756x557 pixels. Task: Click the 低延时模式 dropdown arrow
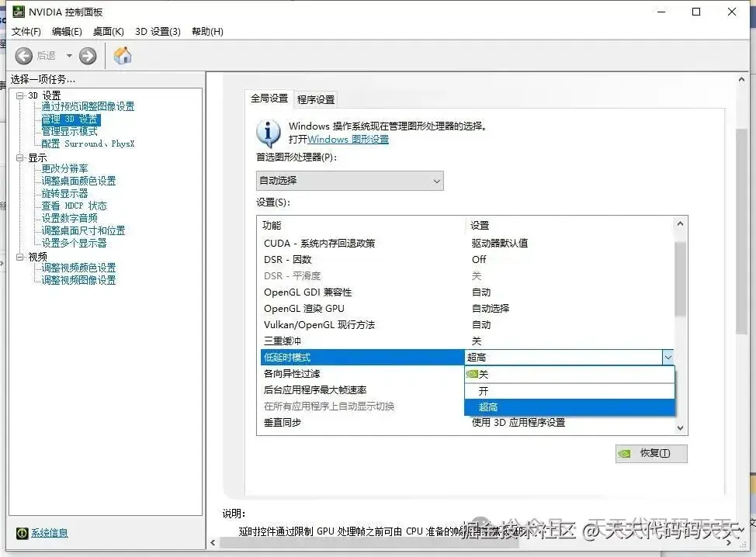pos(668,358)
